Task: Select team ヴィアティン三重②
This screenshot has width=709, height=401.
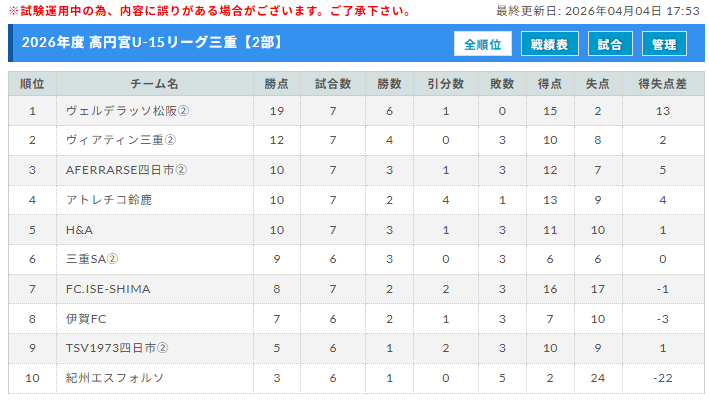Action: pos(120,140)
